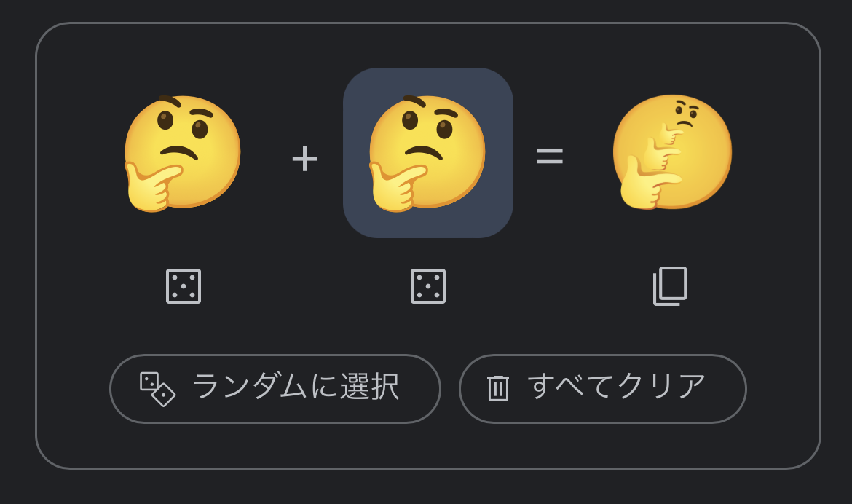This screenshot has width=852, height=504.
Task: Click the first thinking face emoji
Action: [183, 153]
